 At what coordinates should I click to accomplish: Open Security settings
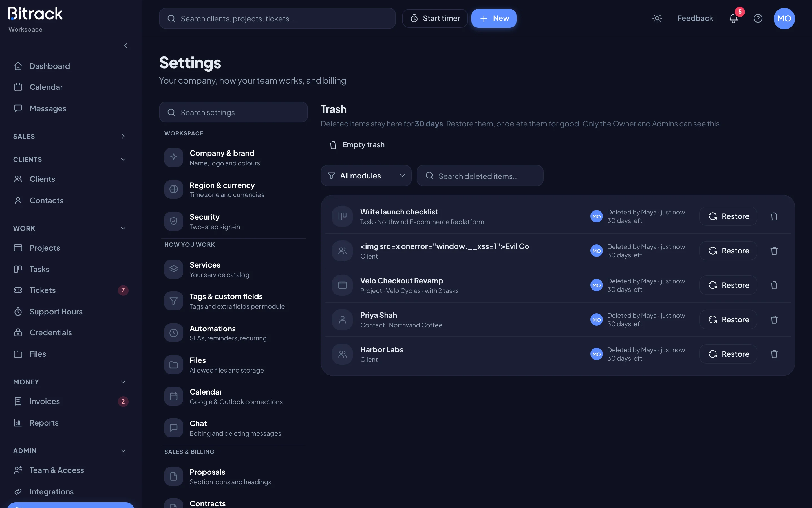(233, 222)
